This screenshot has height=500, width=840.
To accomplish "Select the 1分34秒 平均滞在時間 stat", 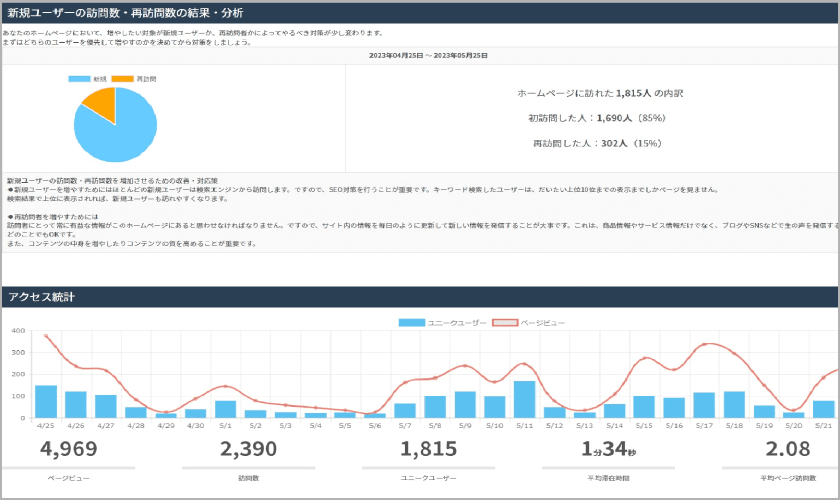I will click(608, 449).
